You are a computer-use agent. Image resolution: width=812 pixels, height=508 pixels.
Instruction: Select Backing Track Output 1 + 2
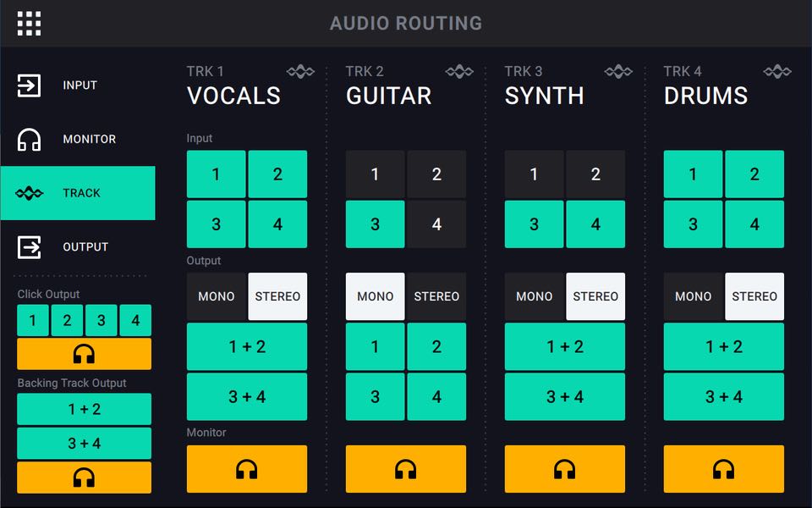pyautogui.click(x=84, y=409)
